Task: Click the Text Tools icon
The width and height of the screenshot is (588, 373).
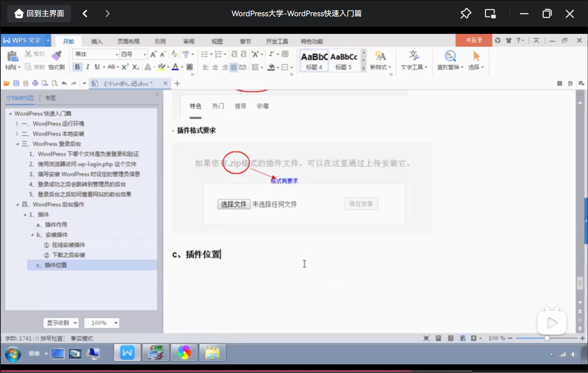Action: tap(414, 56)
